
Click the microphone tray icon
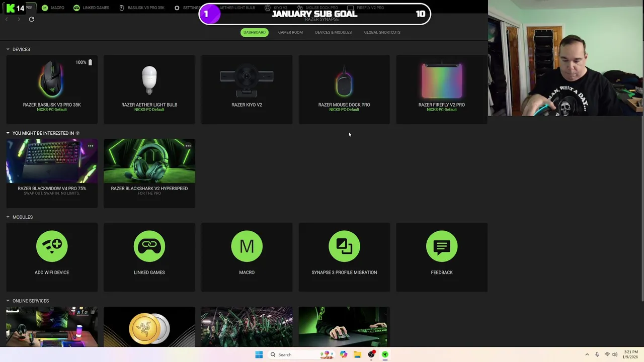(597, 354)
